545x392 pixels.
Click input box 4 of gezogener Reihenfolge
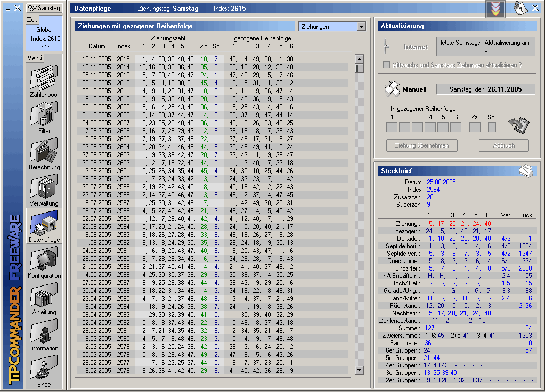click(x=430, y=127)
